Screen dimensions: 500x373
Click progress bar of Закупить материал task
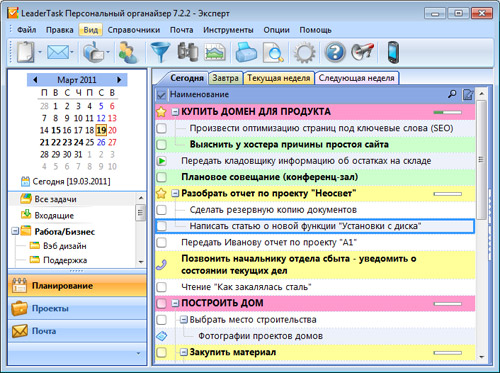pos(448,353)
